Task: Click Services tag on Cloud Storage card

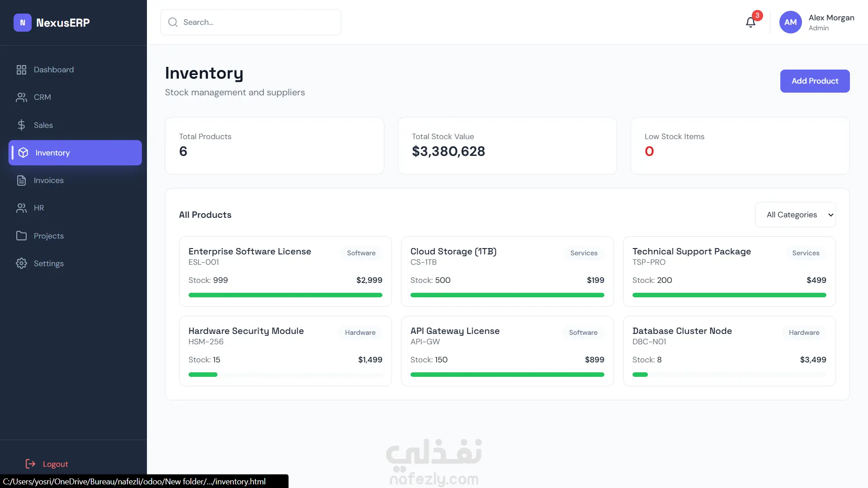Action: tap(584, 253)
